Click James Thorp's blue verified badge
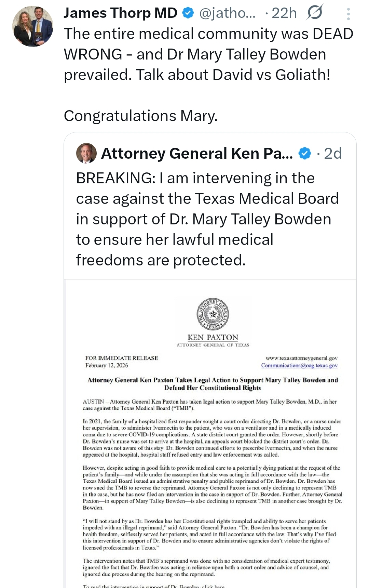The width and height of the screenshot is (369, 588). click(x=188, y=13)
